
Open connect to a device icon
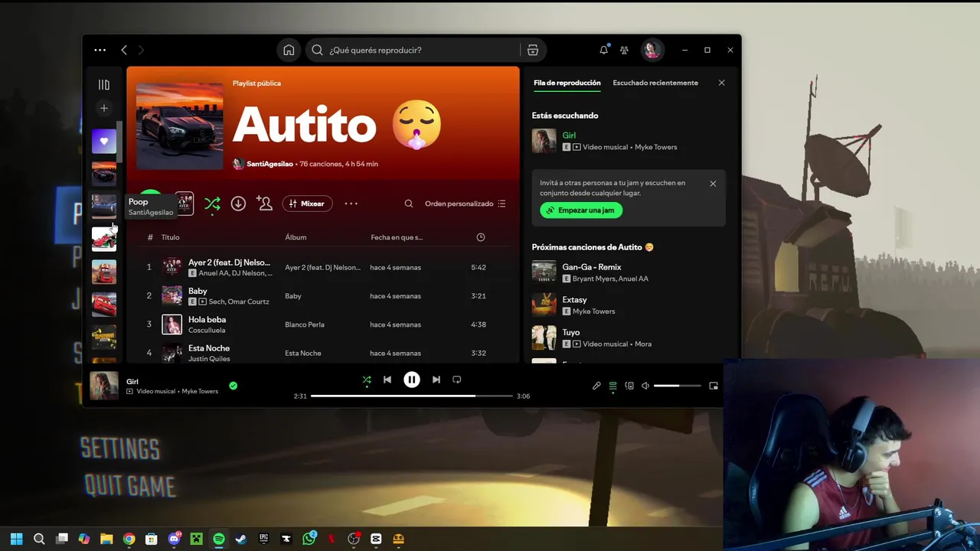[x=629, y=386]
